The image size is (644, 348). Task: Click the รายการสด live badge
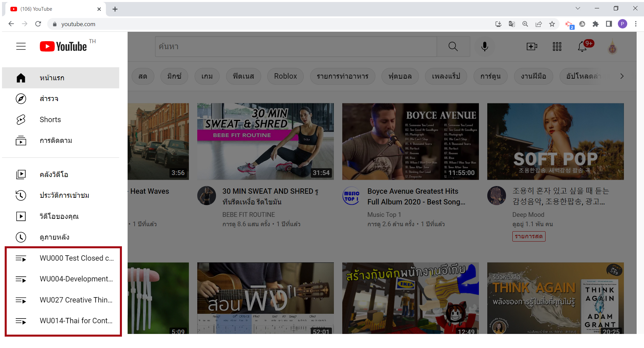[529, 236]
